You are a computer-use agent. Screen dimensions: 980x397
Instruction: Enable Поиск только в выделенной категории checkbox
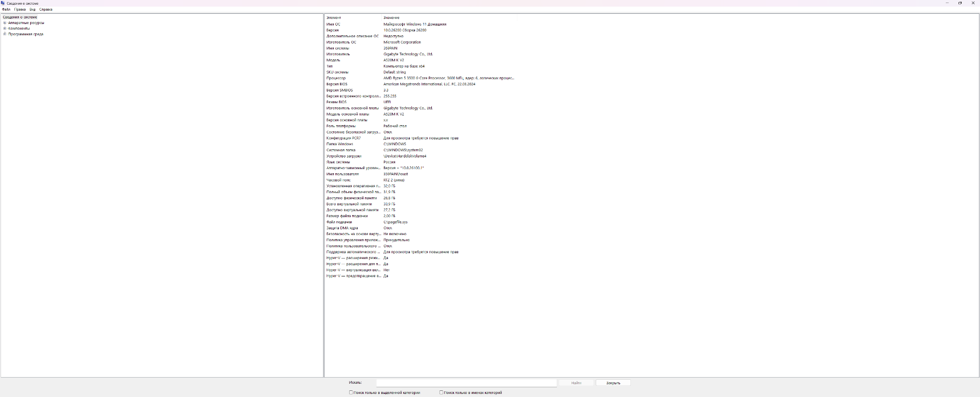pos(351,392)
